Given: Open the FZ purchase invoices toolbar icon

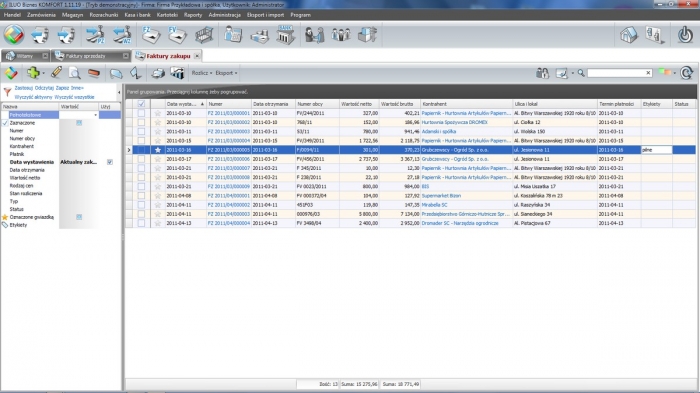Looking at the screenshot, I should click(151, 35).
